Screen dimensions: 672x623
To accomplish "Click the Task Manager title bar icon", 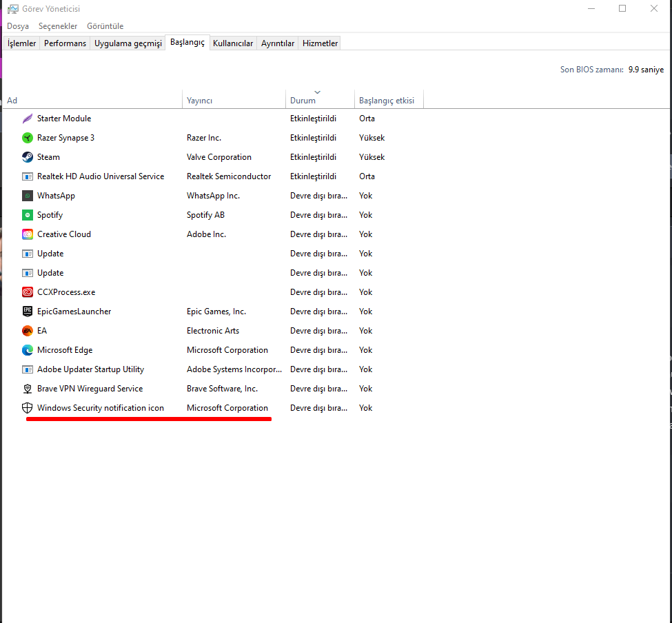I will coord(13,9).
